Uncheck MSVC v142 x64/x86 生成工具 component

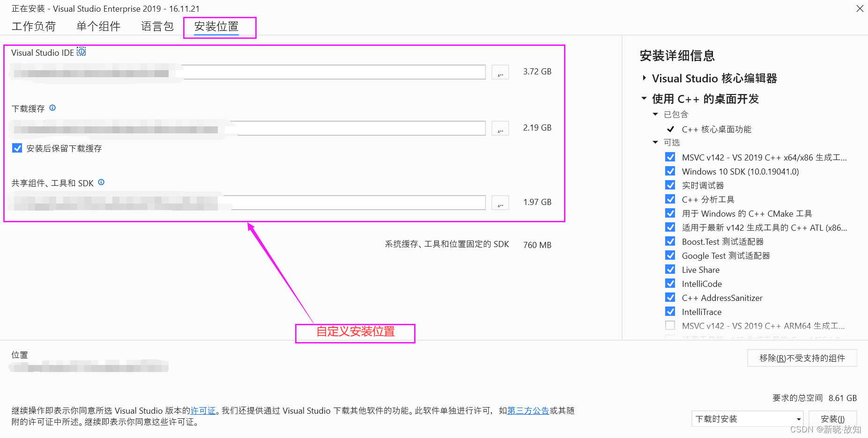[670, 157]
